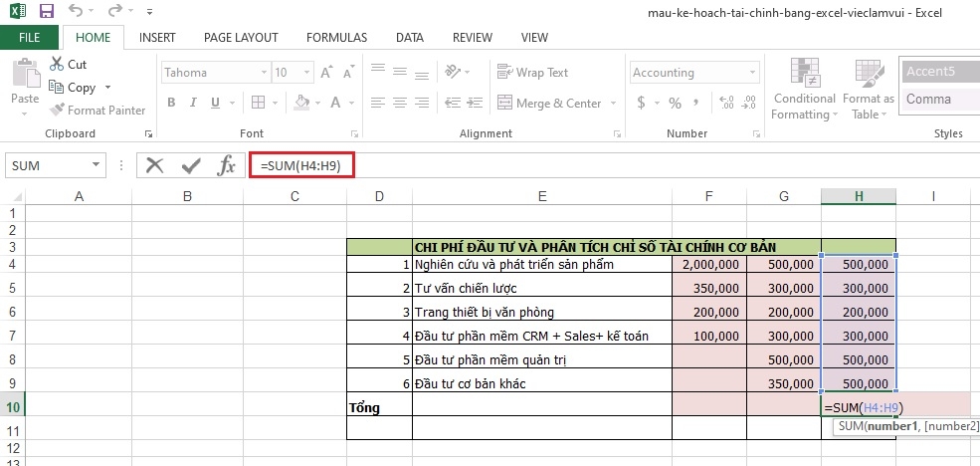
Task: Click Increase Indent icon
Action: point(475,102)
